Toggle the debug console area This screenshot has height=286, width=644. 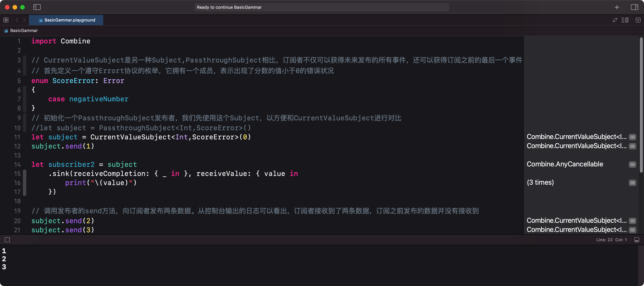(637, 240)
